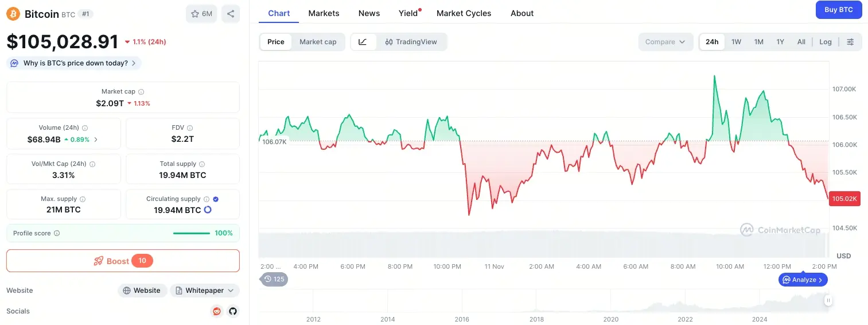868x325 pixels.
Task: Click the Buy BTC button
Action: tap(838, 10)
